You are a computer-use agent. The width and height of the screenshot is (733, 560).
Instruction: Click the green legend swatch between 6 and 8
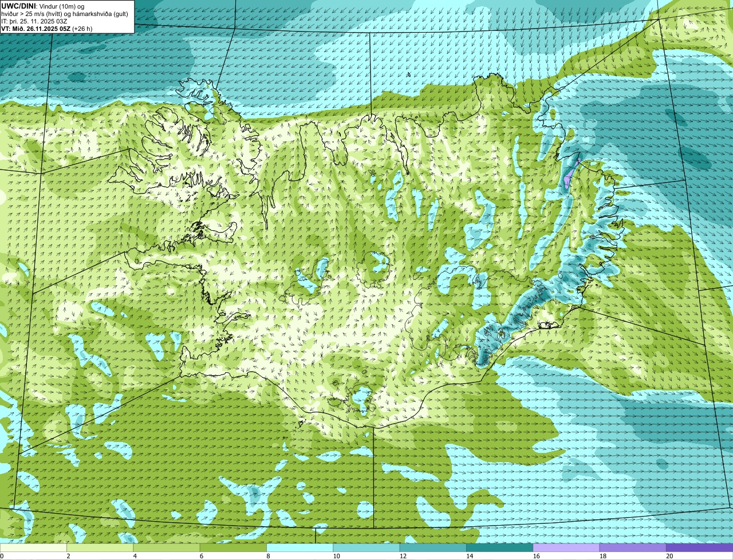click(233, 548)
